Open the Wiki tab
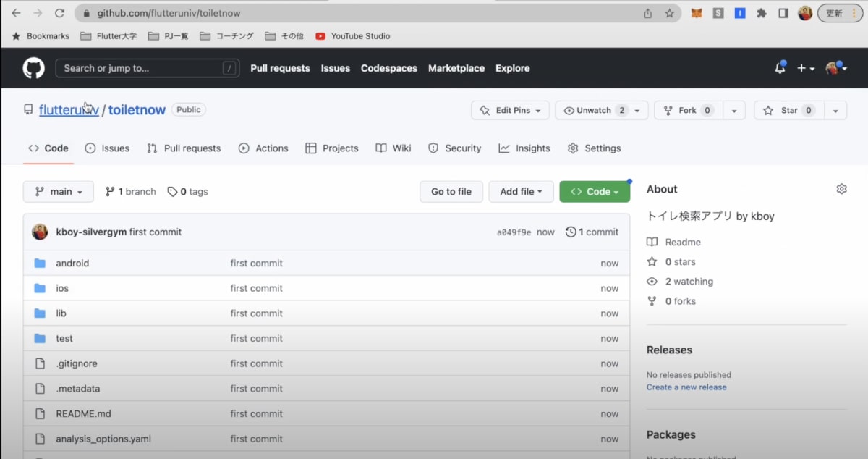 tap(393, 148)
